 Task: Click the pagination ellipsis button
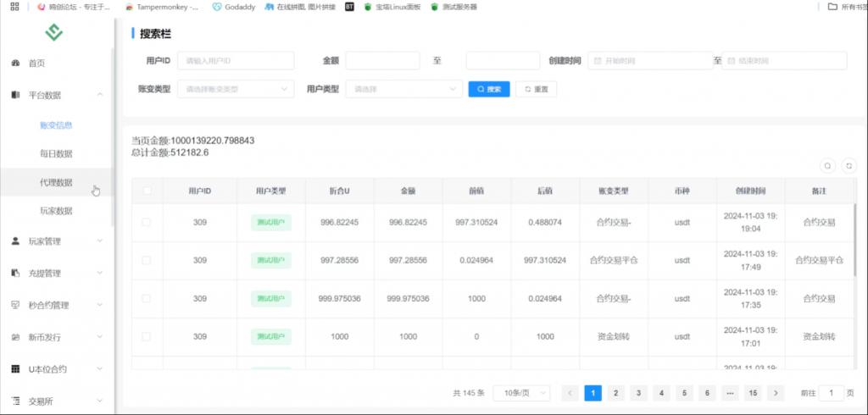pyautogui.click(x=730, y=393)
